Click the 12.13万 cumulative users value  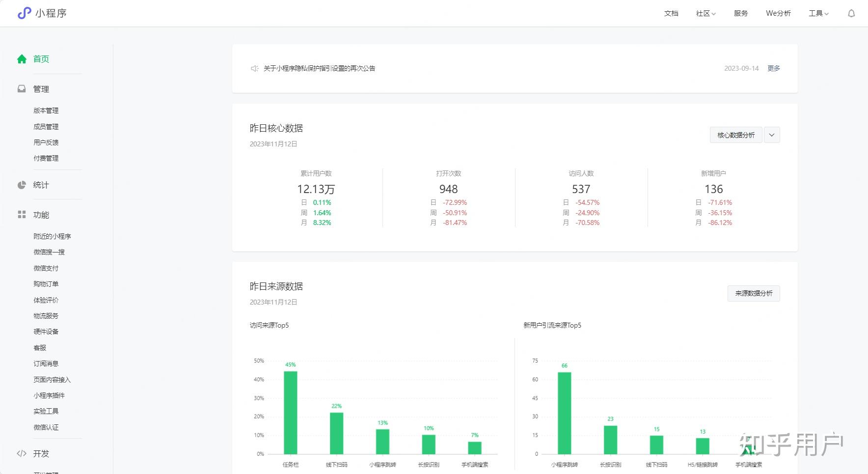pyautogui.click(x=316, y=189)
